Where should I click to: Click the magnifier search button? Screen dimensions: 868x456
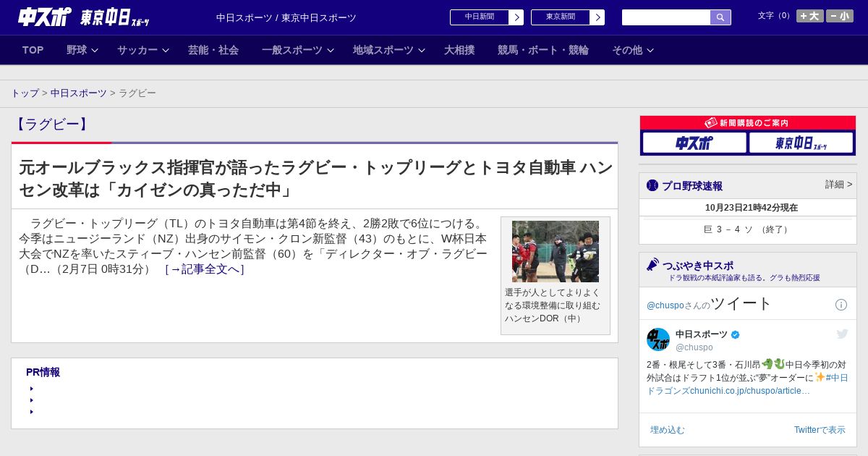click(x=720, y=17)
